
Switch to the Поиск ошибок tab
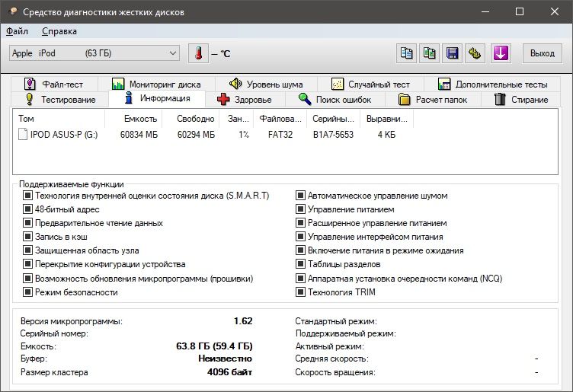coord(335,99)
